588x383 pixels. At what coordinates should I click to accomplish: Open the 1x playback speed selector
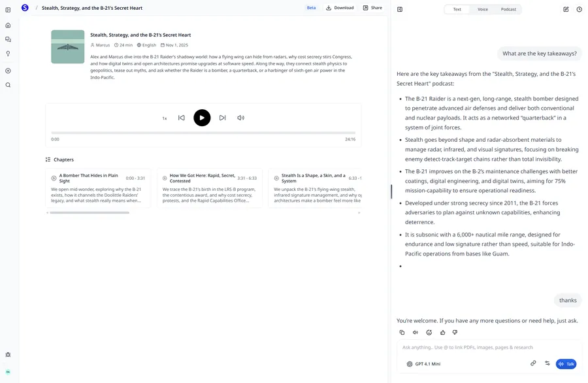tap(163, 118)
